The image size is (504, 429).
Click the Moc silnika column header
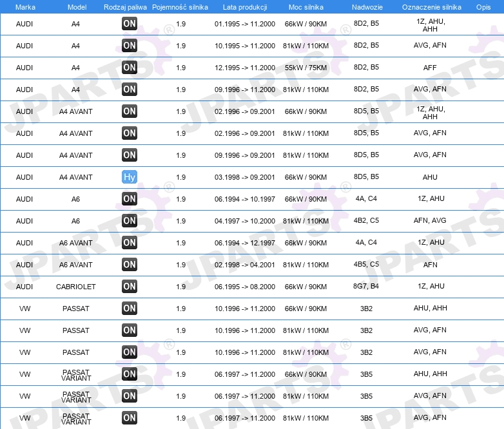(305, 7)
